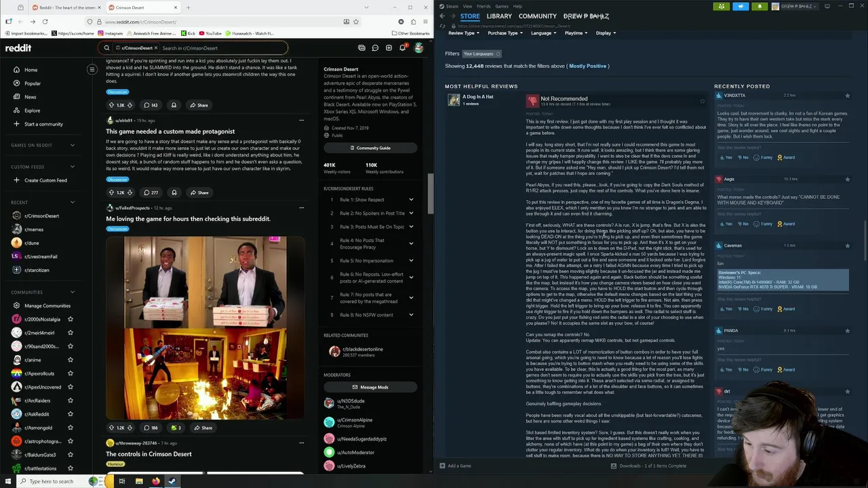
Task: Go back in the Steam client
Action: point(442,16)
